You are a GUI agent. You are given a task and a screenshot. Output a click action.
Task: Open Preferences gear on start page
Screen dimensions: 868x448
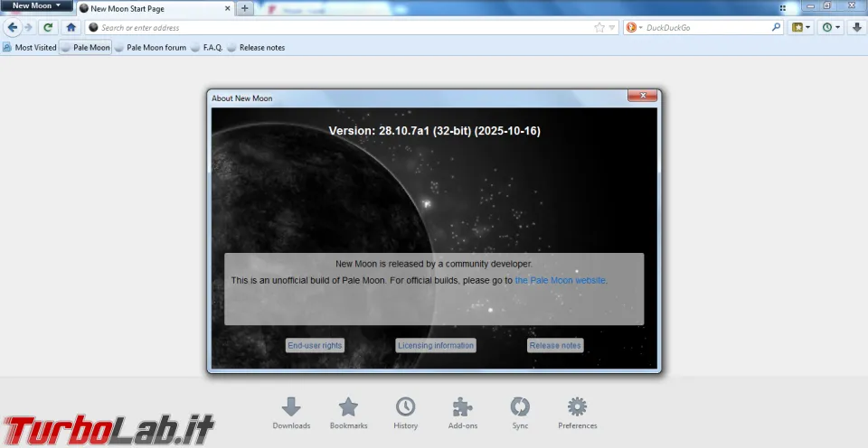(577, 413)
